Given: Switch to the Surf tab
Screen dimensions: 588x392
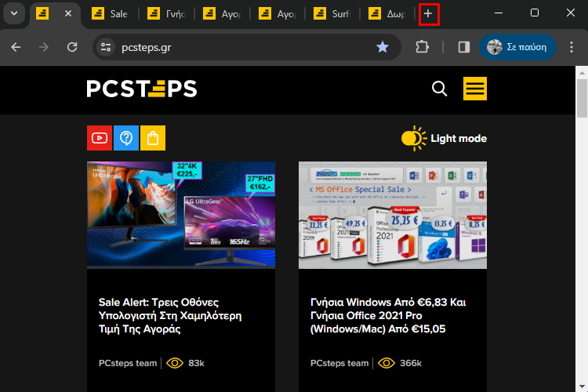Looking at the screenshot, I should [x=332, y=14].
